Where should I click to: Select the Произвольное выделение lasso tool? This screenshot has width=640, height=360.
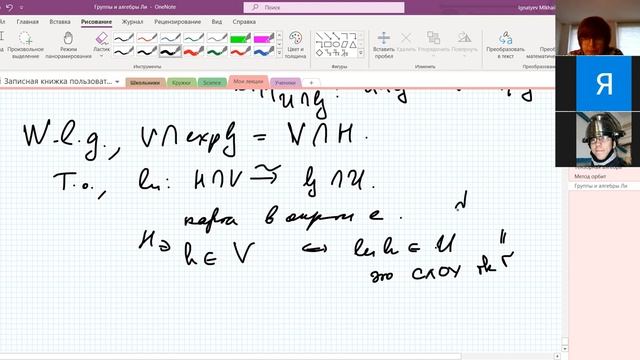(25, 45)
